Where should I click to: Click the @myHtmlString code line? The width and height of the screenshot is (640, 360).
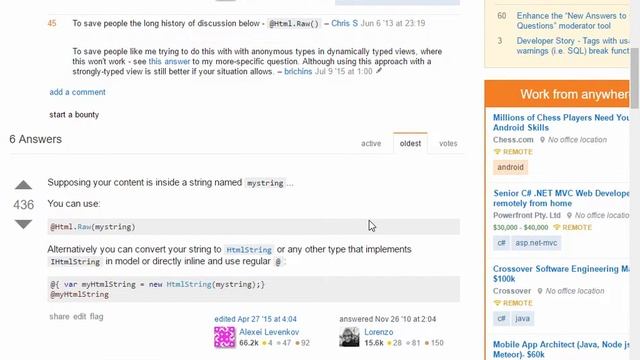click(80, 294)
